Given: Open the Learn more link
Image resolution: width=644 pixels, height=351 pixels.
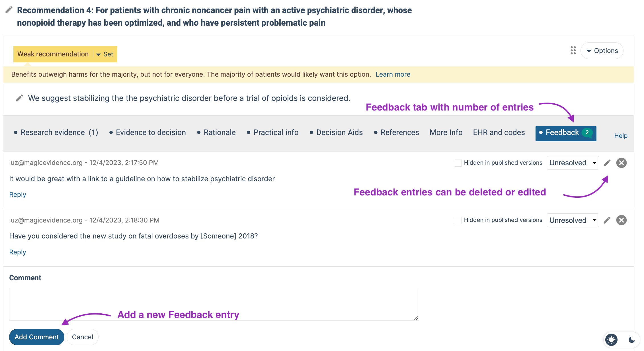Looking at the screenshot, I should click(x=393, y=74).
